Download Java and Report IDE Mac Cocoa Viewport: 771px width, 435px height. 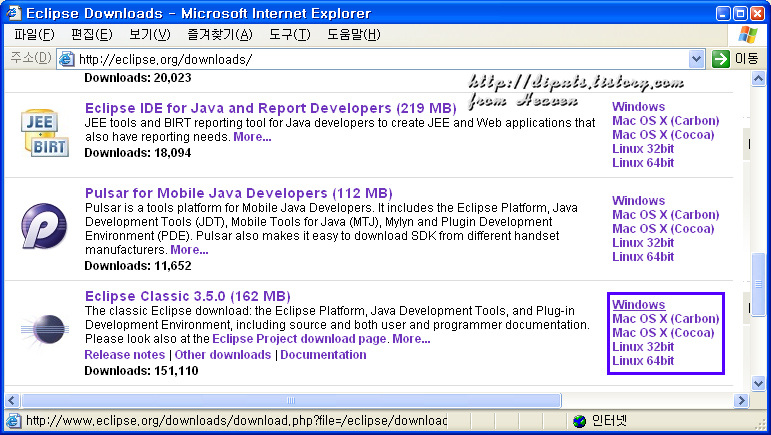[663, 135]
